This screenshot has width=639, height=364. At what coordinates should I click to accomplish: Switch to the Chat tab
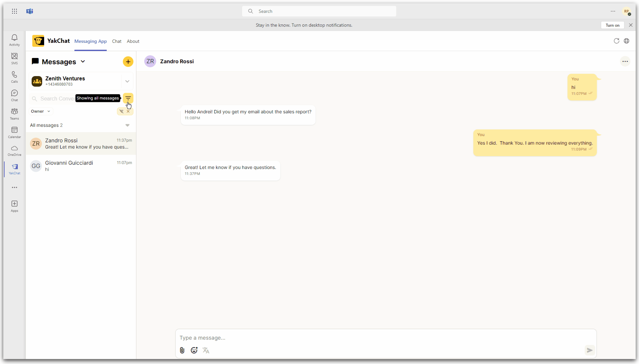click(117, 41)
